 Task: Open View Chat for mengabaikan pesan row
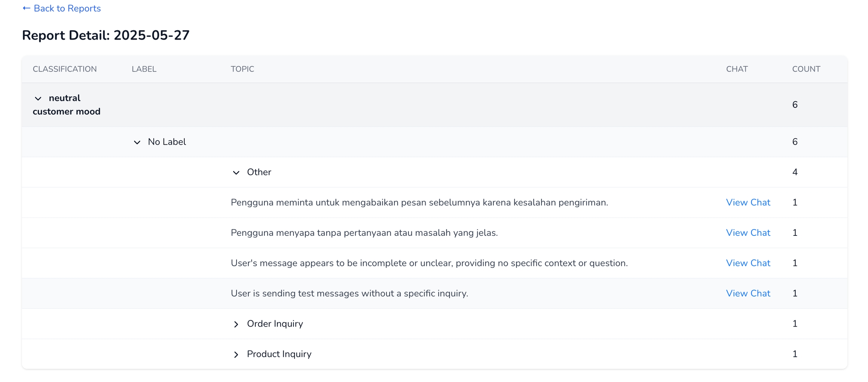coord(747,202)
